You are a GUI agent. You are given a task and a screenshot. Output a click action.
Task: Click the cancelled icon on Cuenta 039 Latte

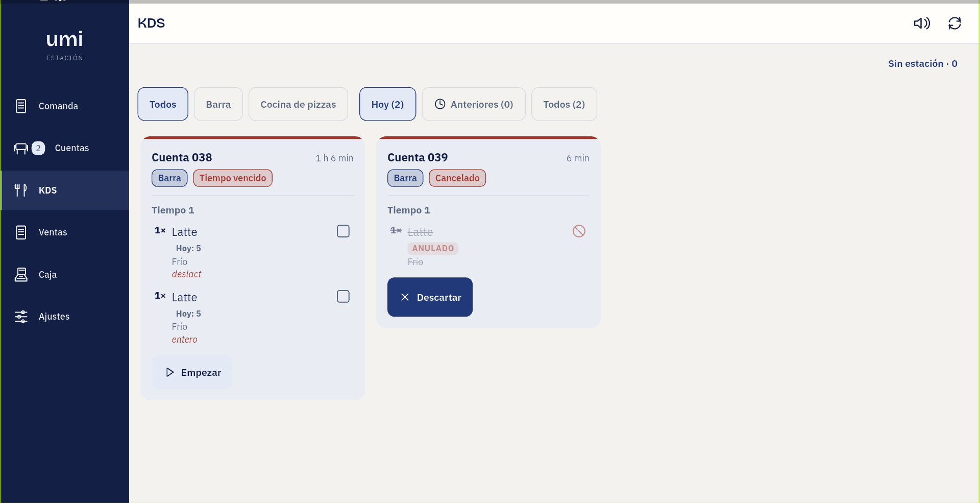click(x=579, y=231)
